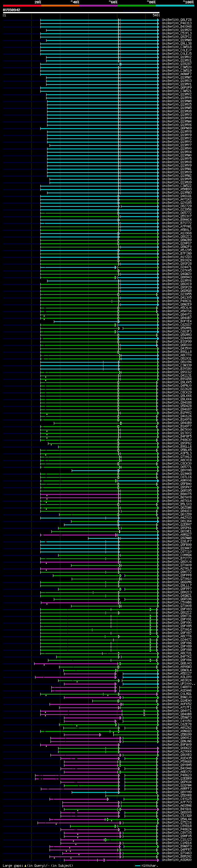Select hit UniRef100_Q9SCG2
The height and width of the screenshot is (868, 197).
[x=176, y=372]
